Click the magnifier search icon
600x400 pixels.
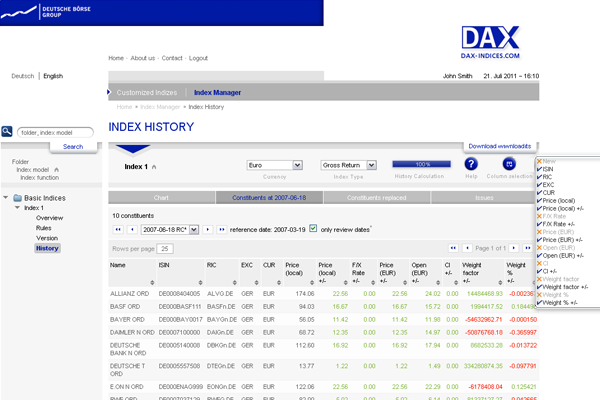pyautogui.click(x=7, y=132)
